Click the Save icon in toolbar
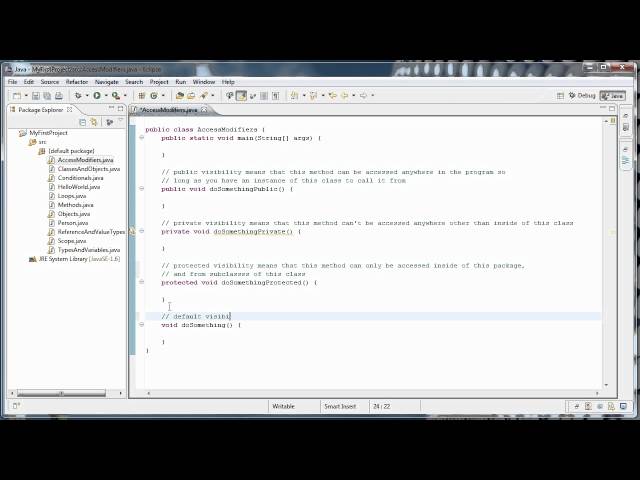This screenshot has width=640, height=480. (36, 96)
